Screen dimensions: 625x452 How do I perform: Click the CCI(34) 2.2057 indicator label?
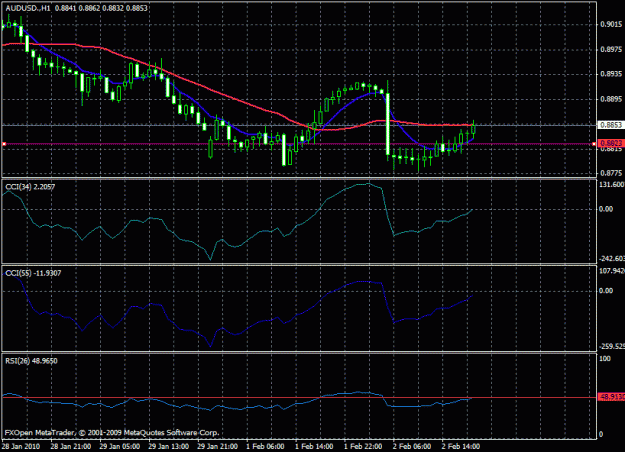[30, 187]
